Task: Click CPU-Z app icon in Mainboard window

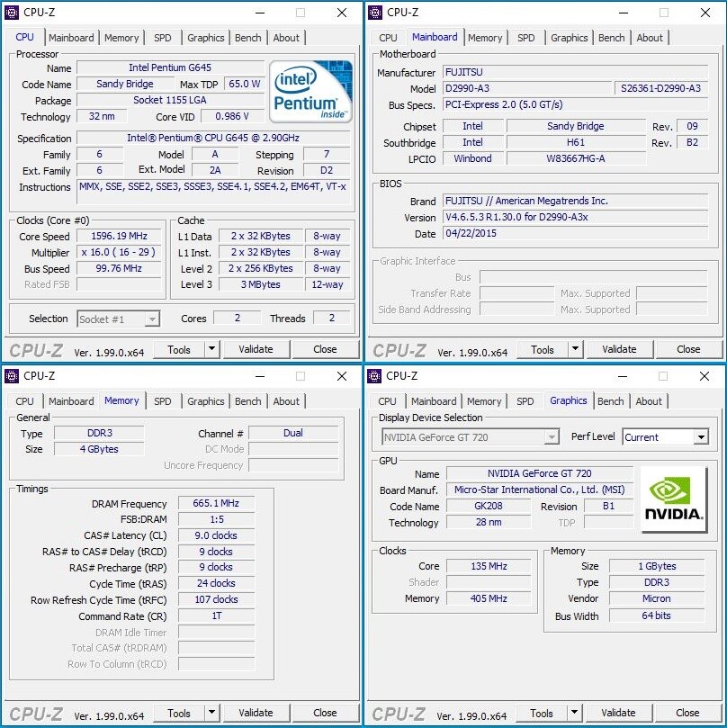Action: (x=374, y=13)
